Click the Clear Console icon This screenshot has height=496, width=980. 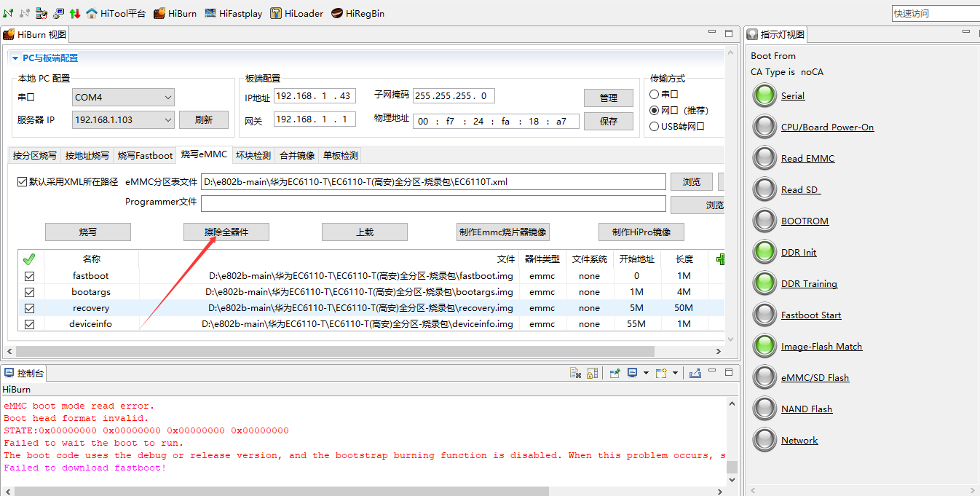(x=575, y=373)
